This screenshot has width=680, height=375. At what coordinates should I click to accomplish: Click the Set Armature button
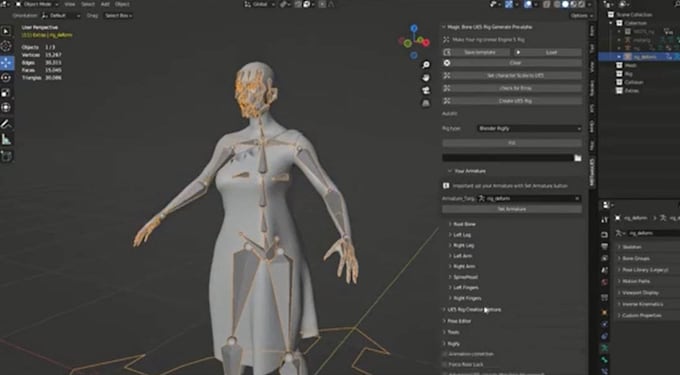pyautogui.click(x=512, y=209)
